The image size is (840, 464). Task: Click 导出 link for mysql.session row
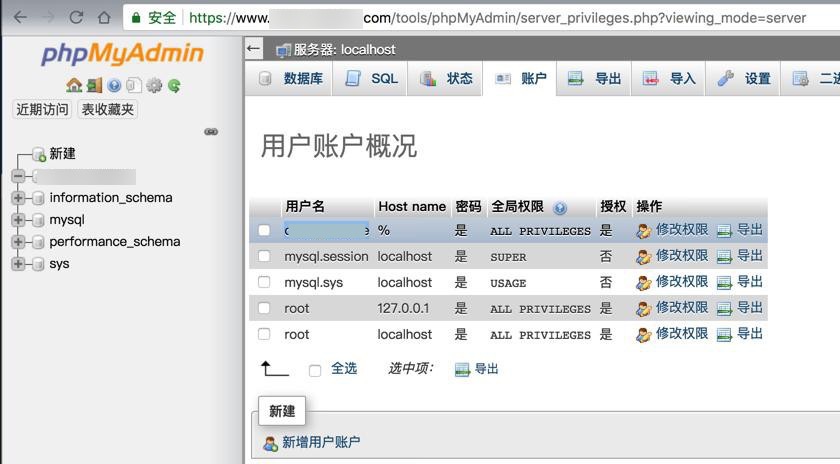pos(749,256)
